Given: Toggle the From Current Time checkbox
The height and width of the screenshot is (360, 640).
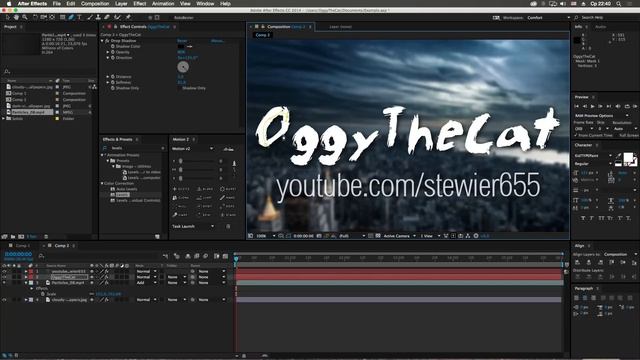Looking at the screenshot, I should [x=576, y=135].
